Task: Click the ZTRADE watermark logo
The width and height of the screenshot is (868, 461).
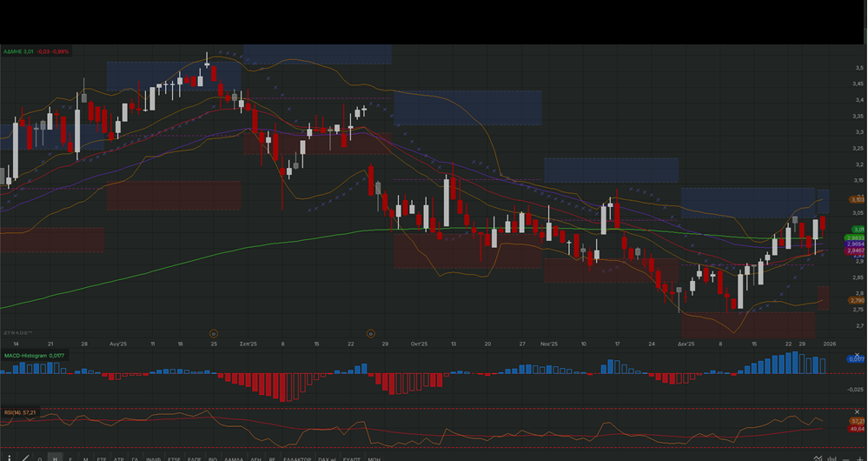Action: click(18, 333)
